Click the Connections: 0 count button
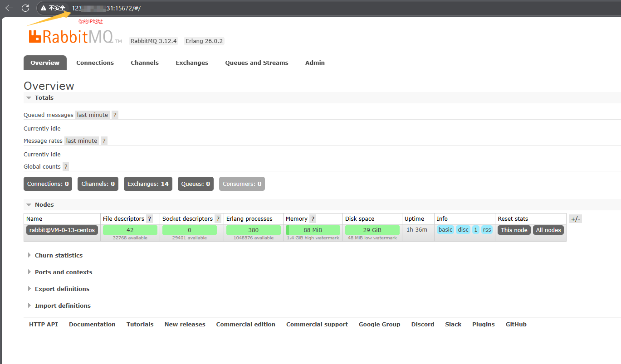 [x=48, y=184]
